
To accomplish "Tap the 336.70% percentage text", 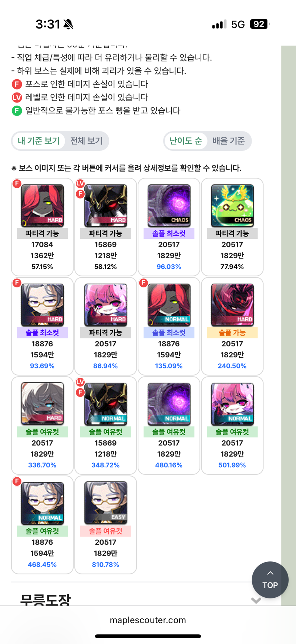I will (x=42, y=465).
